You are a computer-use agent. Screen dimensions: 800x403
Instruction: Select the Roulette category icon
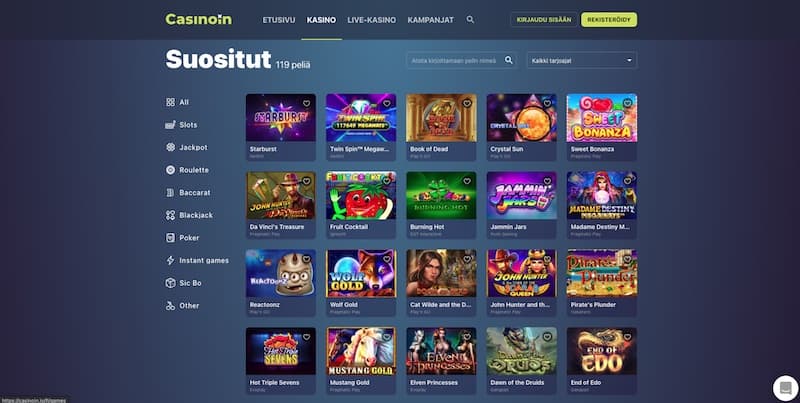point(170,170)
